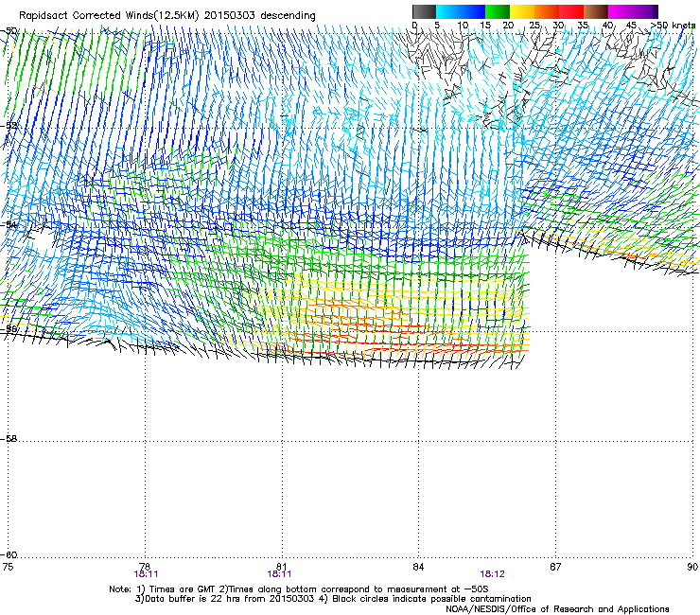This screenshot has height=615, width=700.
Task: Click the cyan segment of the speed legend
Action: coord(448,11)
